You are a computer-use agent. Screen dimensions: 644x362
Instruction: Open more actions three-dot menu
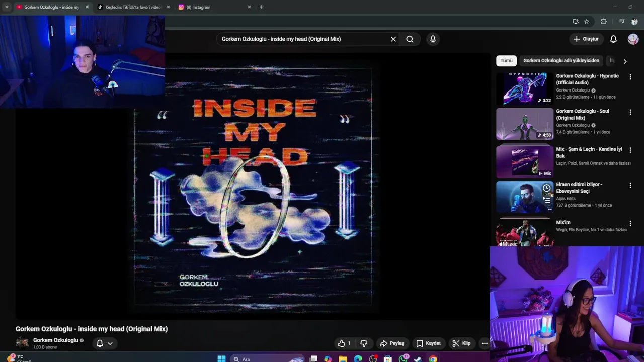485,343
